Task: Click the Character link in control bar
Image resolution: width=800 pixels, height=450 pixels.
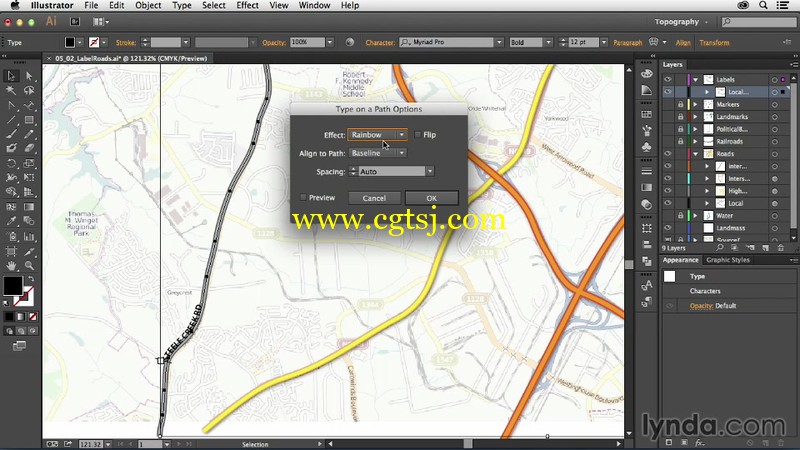Action: 380,42
